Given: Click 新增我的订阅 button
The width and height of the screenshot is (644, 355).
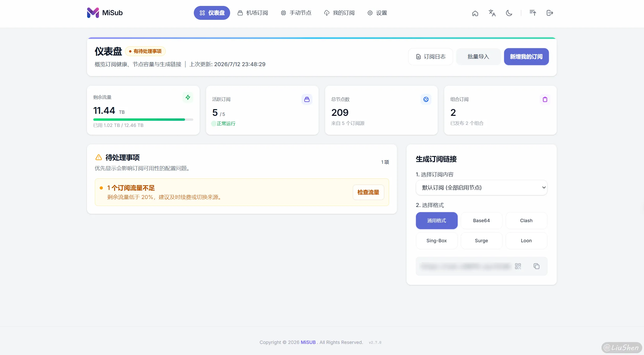Looking at the screenshot, I should (x=526, y=57).
